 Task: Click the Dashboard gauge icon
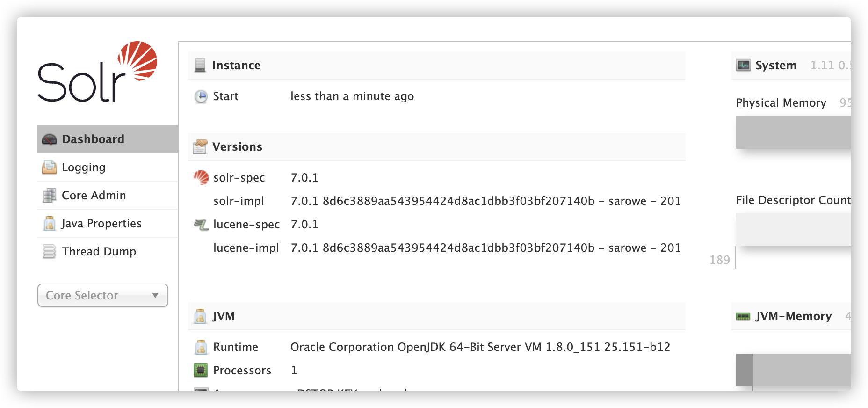(50, 139)
